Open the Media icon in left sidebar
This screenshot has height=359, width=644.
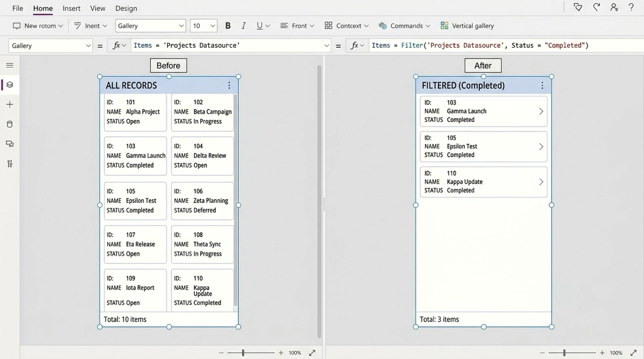tap(10, 144)
